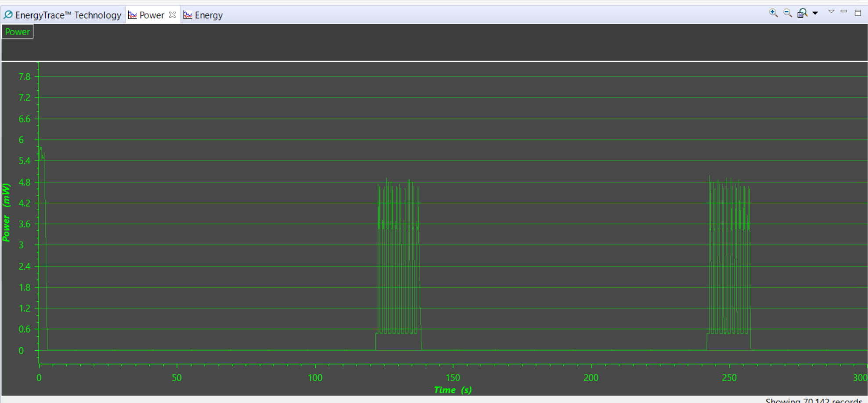Viewport: 868px width, 403px height.
Task: Click the 200 seconds time-axis label
Action: (x=591, y=378)
